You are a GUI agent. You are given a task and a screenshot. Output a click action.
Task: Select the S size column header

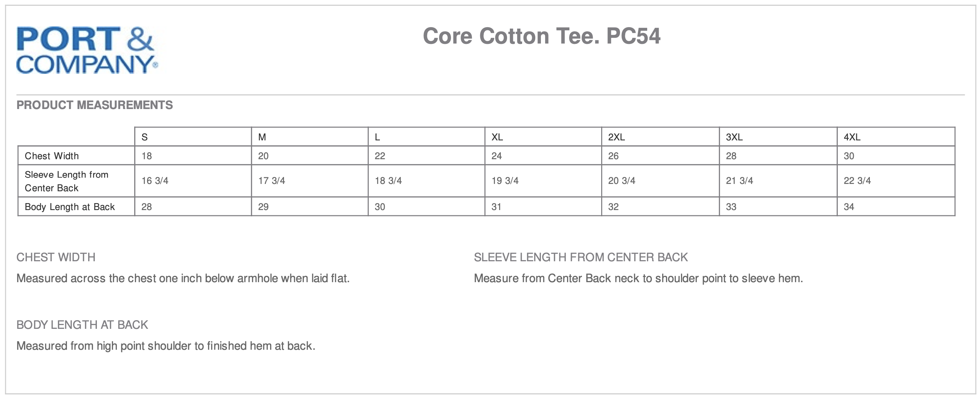pos(145,137)
